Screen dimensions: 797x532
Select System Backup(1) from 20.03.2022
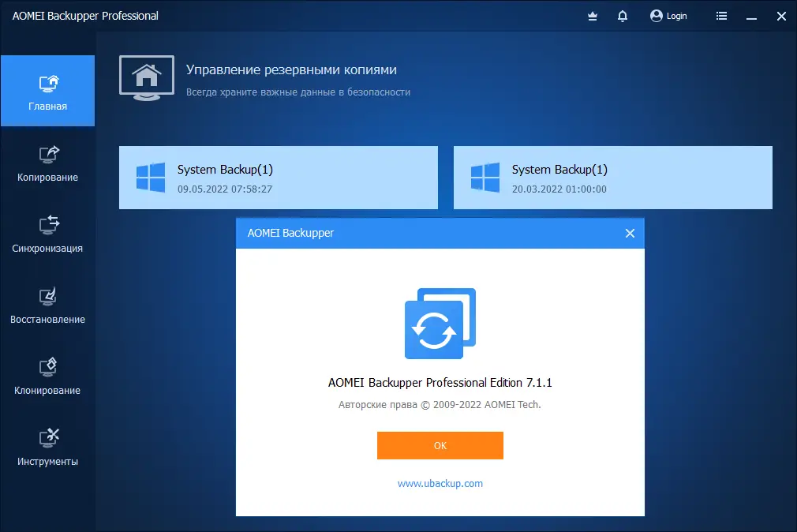612,178
